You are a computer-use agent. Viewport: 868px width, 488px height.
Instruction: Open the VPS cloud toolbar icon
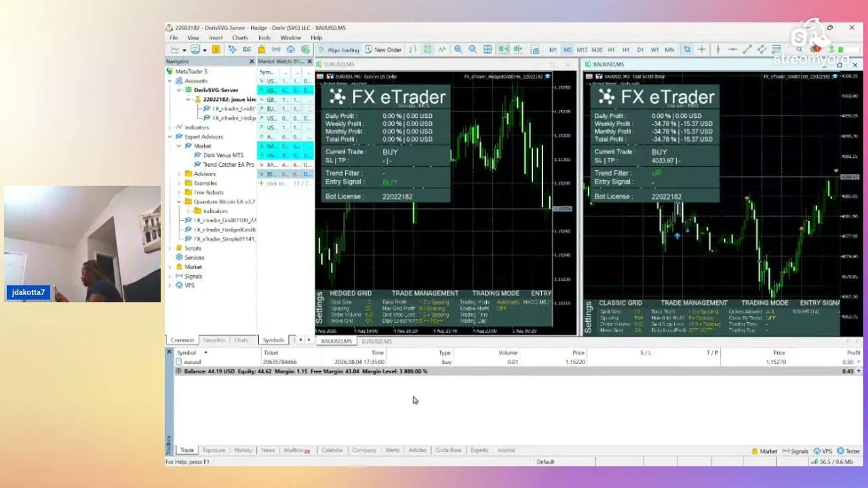(x=291, y=49)
